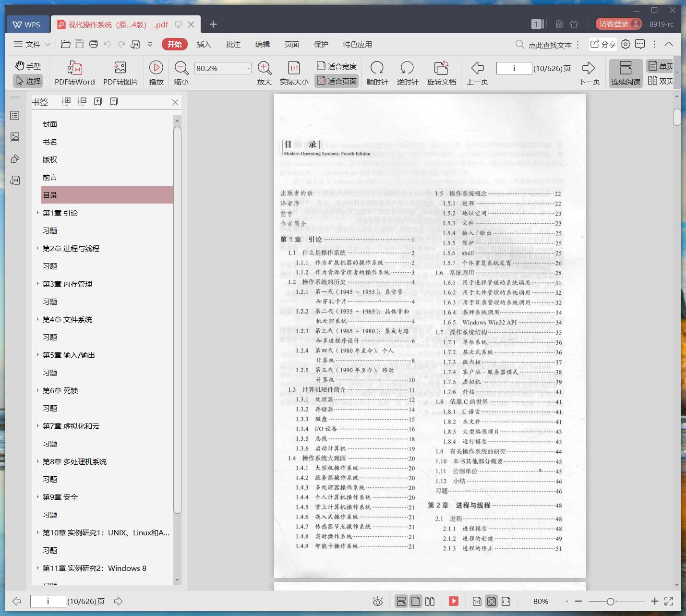Image resolution: width=686 pixels, height=616 pixels.
Task: Open the 80.2% zoom dropdown
Action: click(248, 68)
